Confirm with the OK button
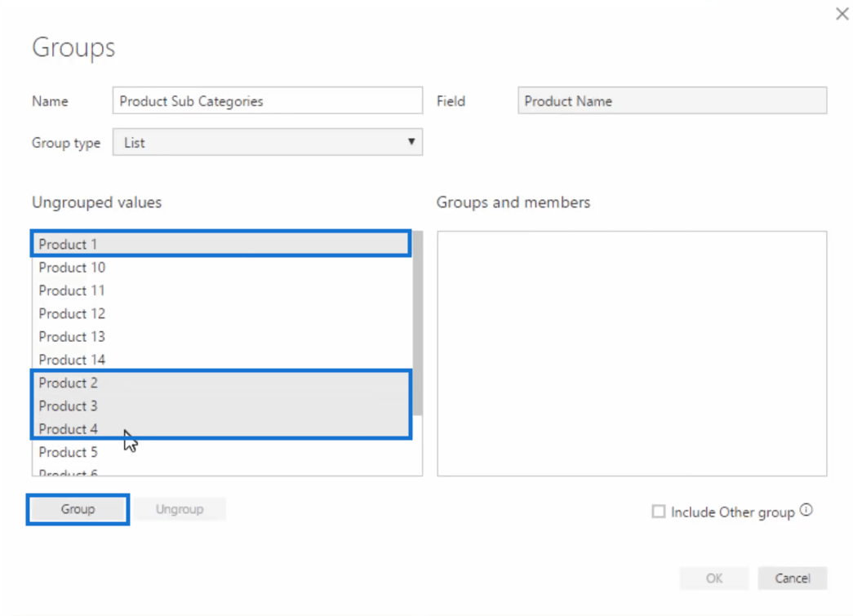 [713, 578]
